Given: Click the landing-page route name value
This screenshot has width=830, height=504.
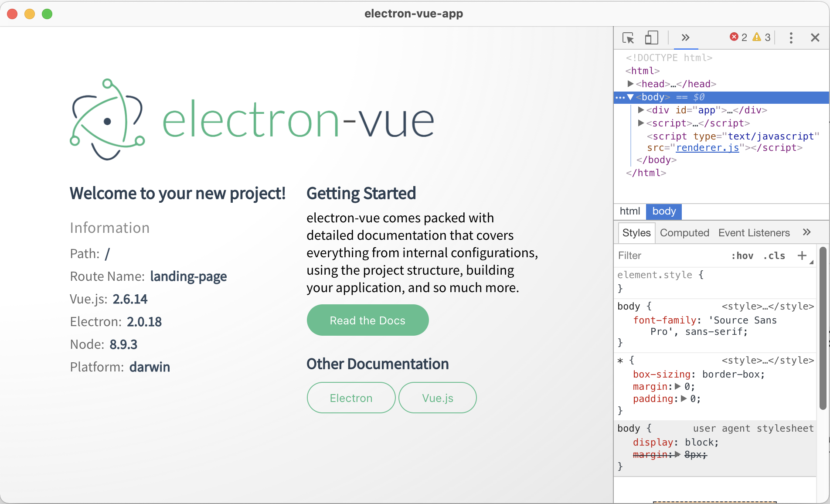Looking at the screenshot, I should click(188, 276).
